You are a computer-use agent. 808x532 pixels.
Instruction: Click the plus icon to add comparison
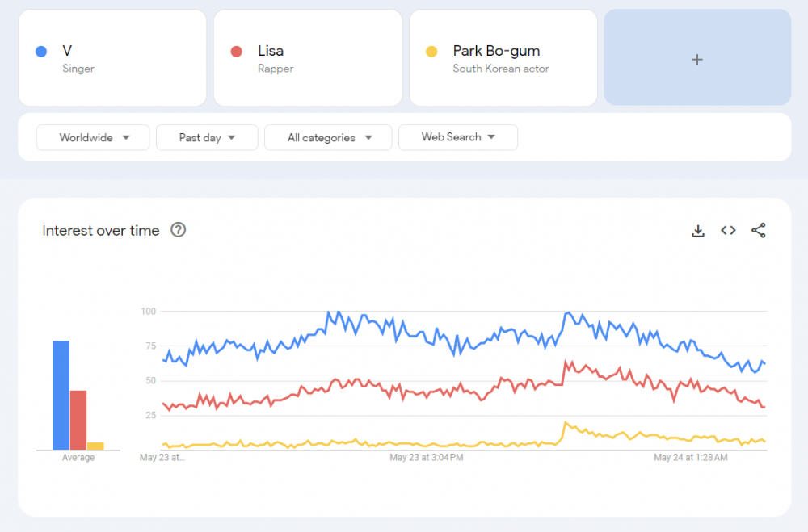[x=697, y=58]
